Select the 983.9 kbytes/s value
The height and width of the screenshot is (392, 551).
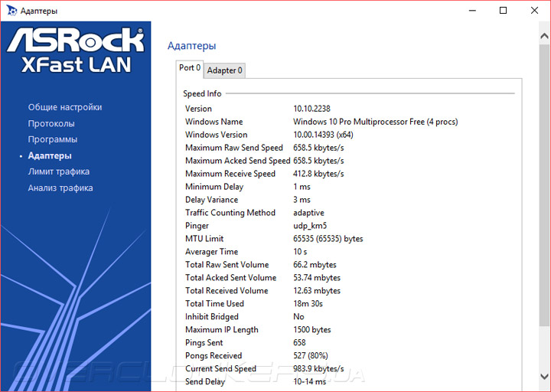[318, 369]
